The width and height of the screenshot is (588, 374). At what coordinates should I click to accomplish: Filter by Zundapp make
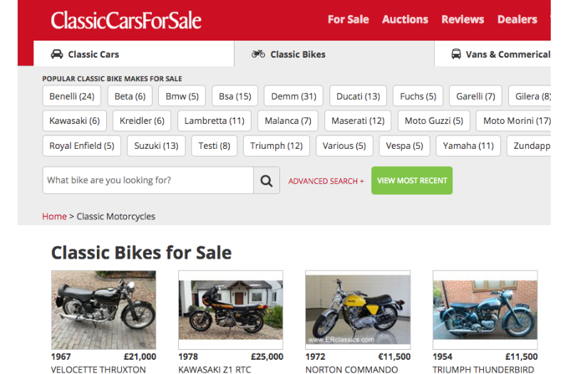point(529,146)
